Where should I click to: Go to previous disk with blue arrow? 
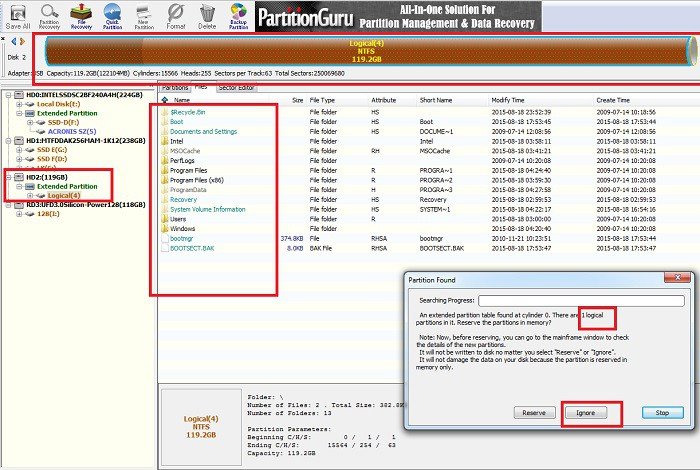pyautogui.click(x=13, y=42)
